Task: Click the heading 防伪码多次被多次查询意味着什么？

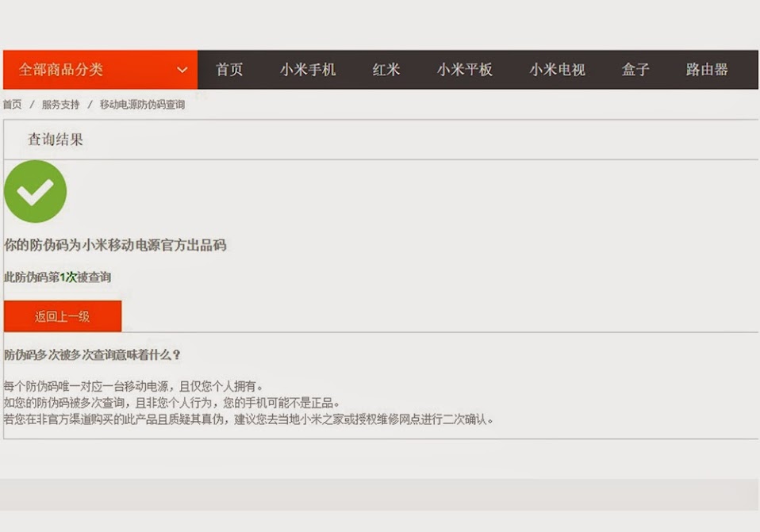Action: (x=93, y=354)
